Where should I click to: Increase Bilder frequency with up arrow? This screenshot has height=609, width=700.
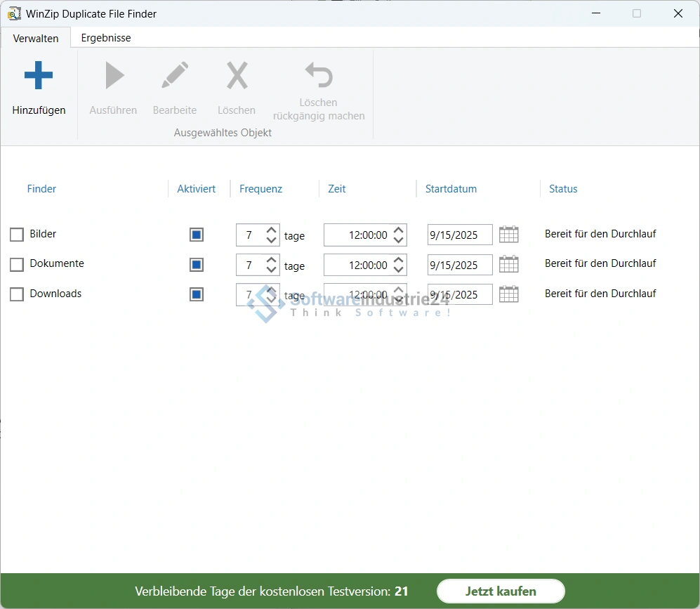(x=272, y=230)
